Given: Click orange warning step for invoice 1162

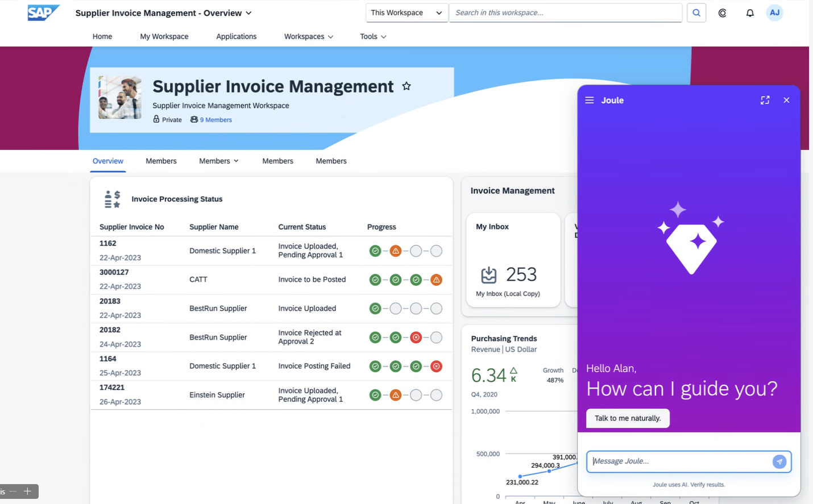Looking at the screenshot, I should (396, 251).
